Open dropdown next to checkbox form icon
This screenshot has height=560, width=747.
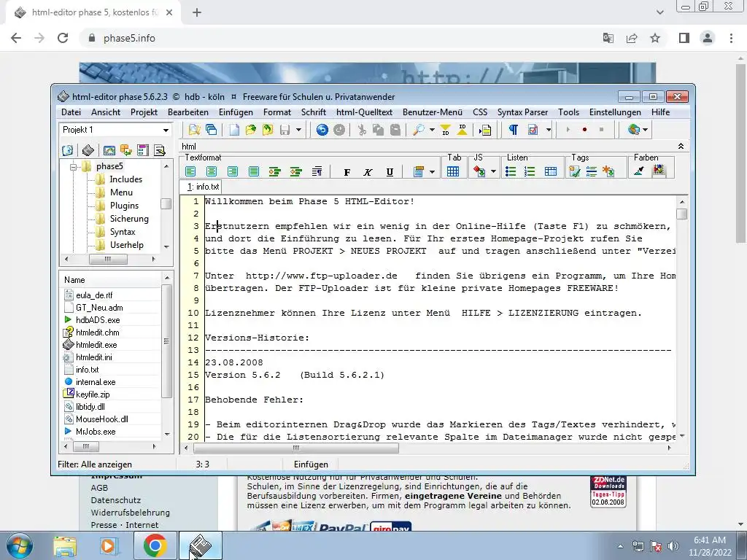(549, 130)
